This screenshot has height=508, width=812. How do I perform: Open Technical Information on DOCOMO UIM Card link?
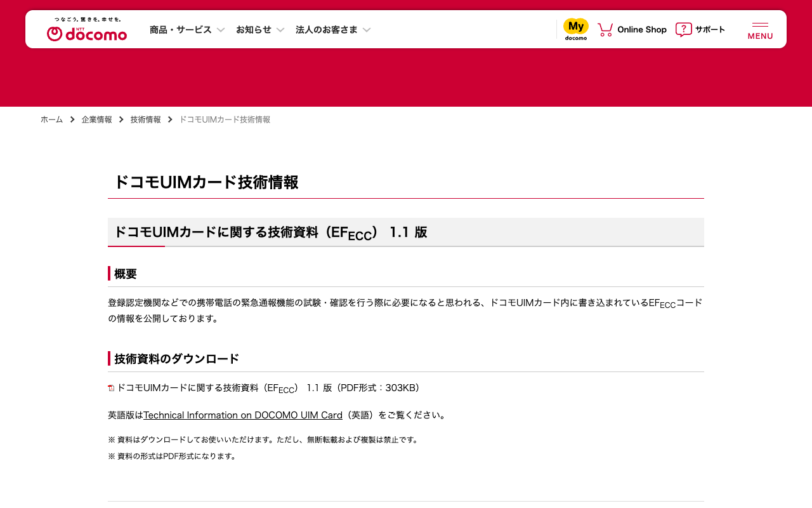coord(243,415)
